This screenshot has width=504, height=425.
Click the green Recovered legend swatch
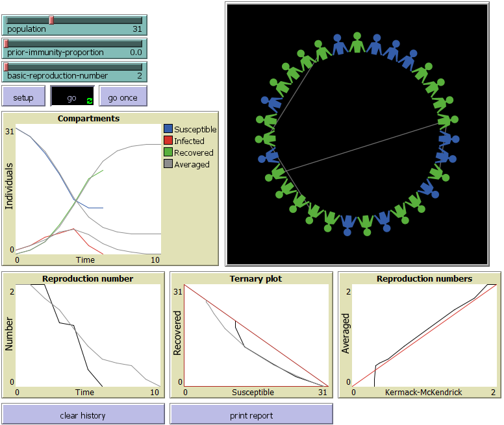pyautogui.click(x=168, y=152)
